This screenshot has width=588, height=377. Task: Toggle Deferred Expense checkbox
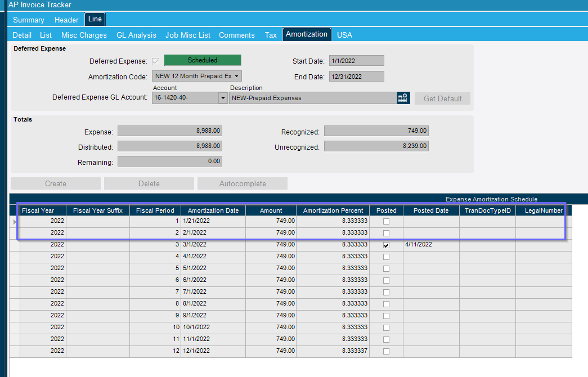coord(156,61)
